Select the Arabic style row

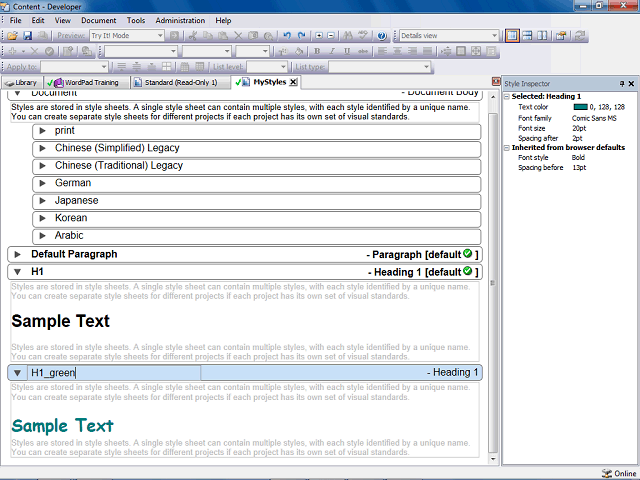(x=257, y=237)
